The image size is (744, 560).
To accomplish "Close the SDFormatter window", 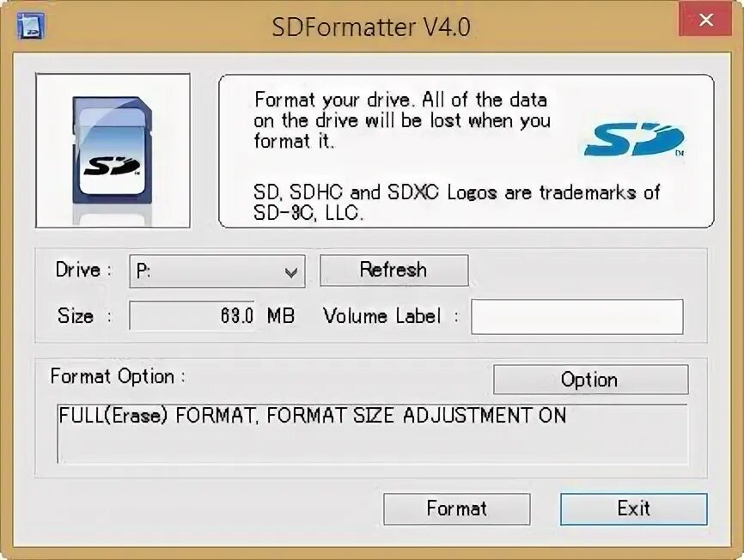I will click(x=705, y=20).
